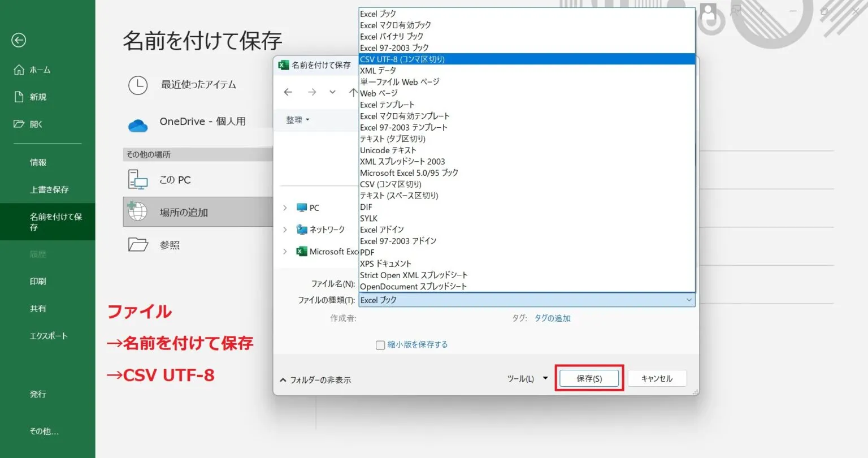Screen dimensions: 868x458
Task: Select the この PC monitor icon
Action: (x=137, y=179)
